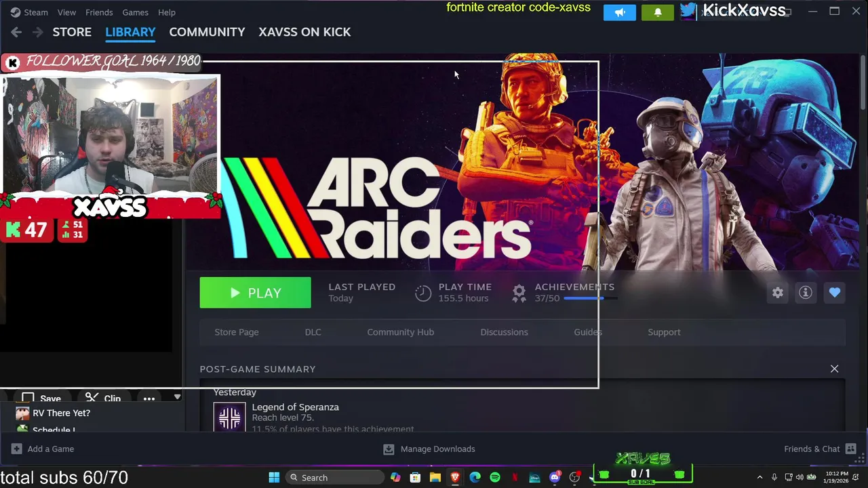
Task: Expand the dropdown arrow beside Clip controls
Action: (x=177, y=397)
